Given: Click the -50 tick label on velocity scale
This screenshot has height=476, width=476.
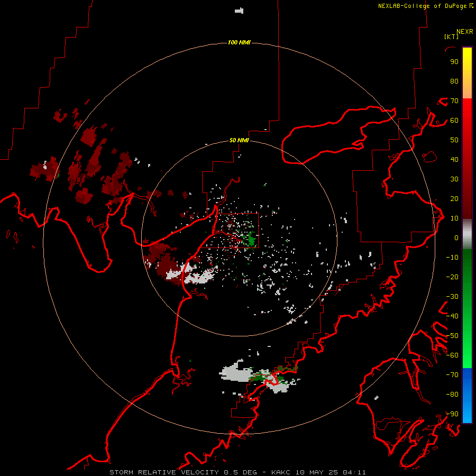Looking at the screenshot, I should pyautogui.click(x=452, y=336).
